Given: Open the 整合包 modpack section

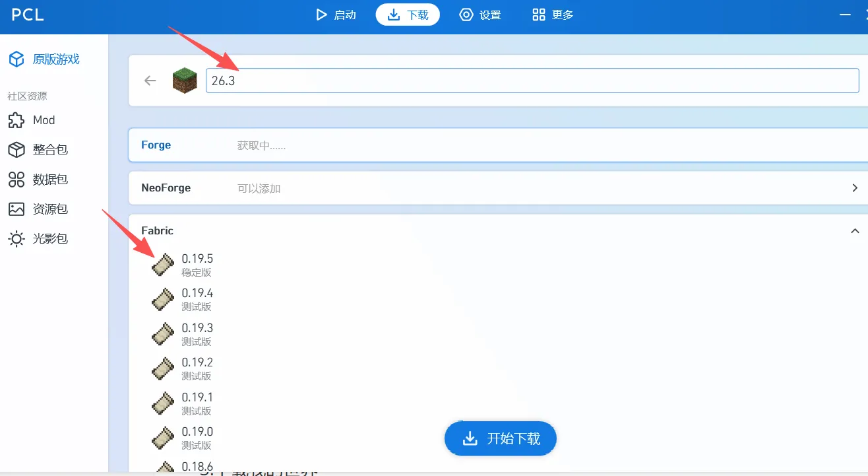Looking at the screenshot, I should [38, 150].
